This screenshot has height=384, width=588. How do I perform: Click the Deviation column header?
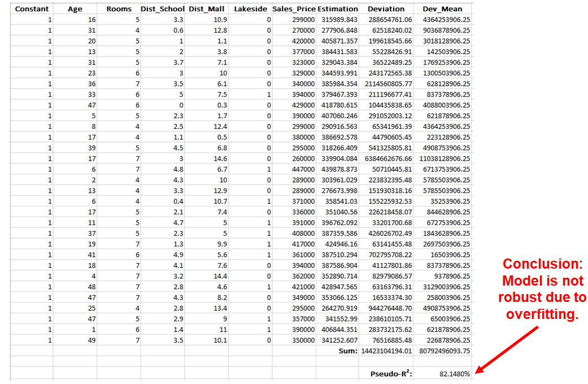pyautogui.click(x=386, y=9)
